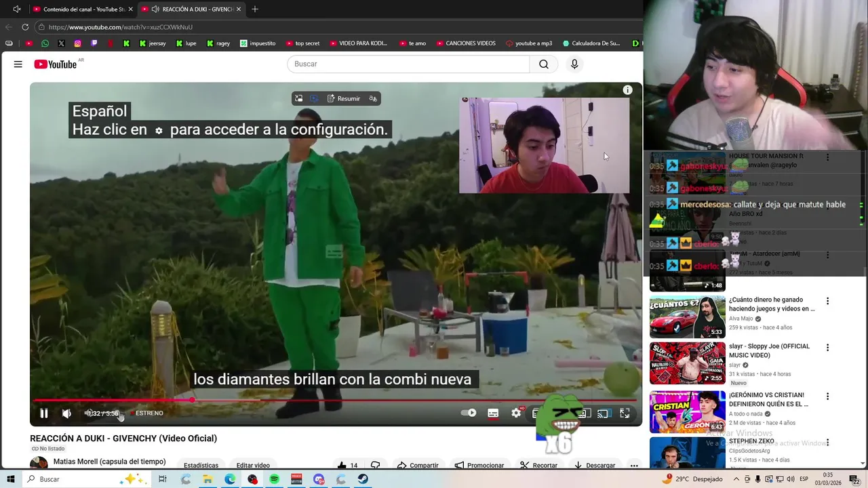The height and width of the screenshot is (488, 868).
Task: Close the Contenido del canal tab
Action: click(131, 9)
